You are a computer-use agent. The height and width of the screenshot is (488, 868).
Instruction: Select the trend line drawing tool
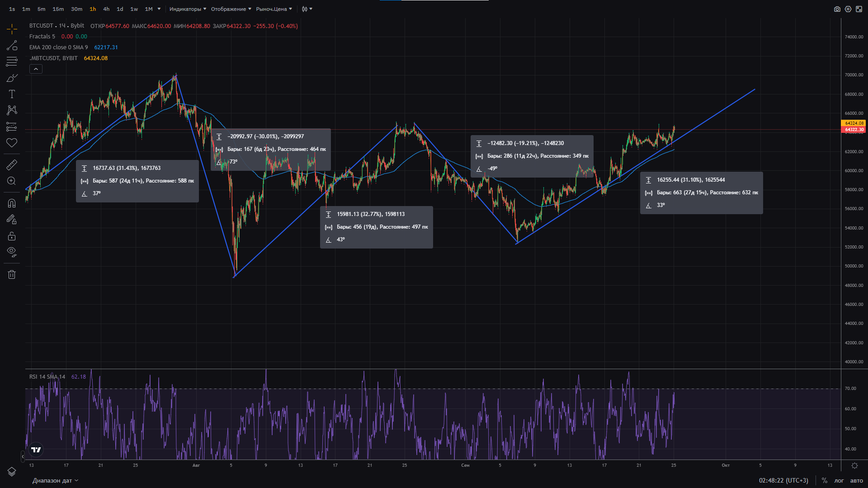click(x=12, y=46)
